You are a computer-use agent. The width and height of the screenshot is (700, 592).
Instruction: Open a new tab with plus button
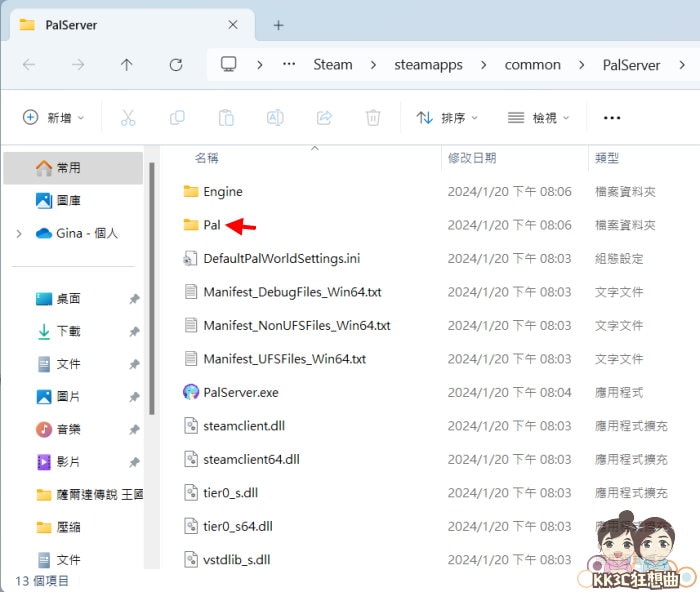pos(278,25)
